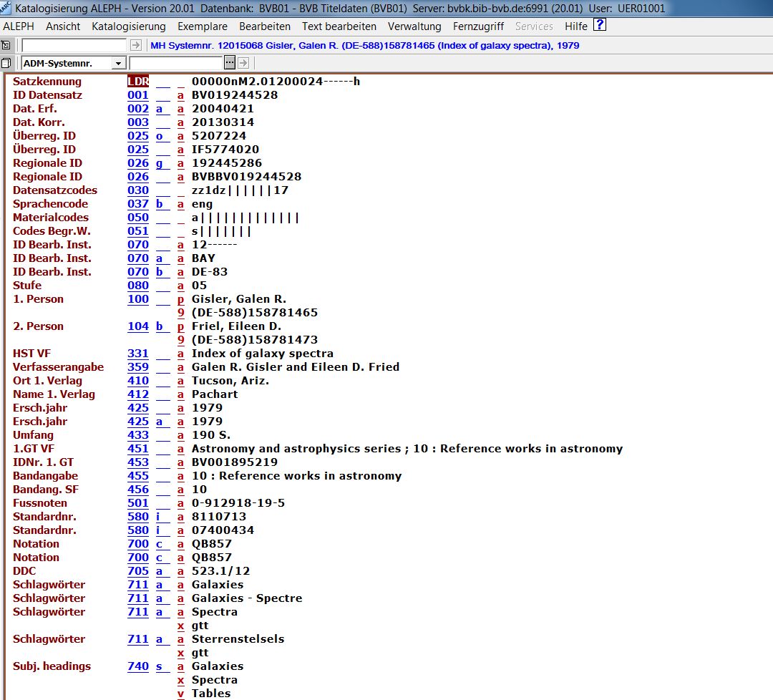Open the Fernzugriff menu
773x700 pixels.
tap(478, 26)
